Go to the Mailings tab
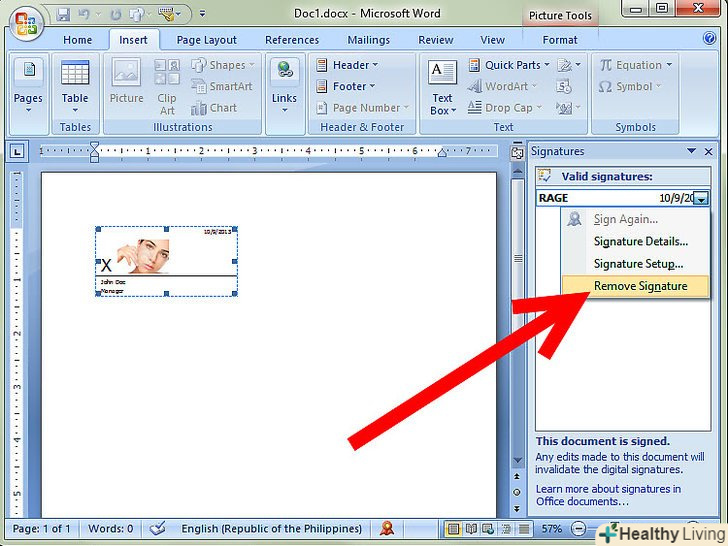The width and height of the screenshot is (728, 546). tap(369, 40)
